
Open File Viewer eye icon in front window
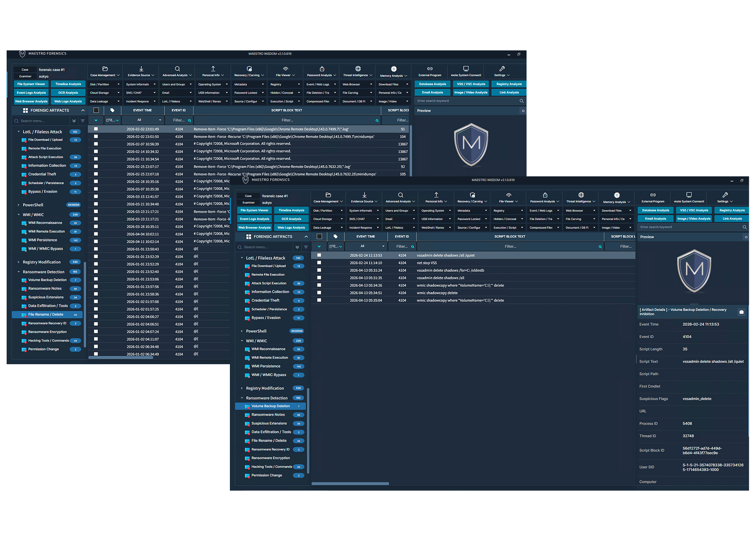(x=508, y=195)
